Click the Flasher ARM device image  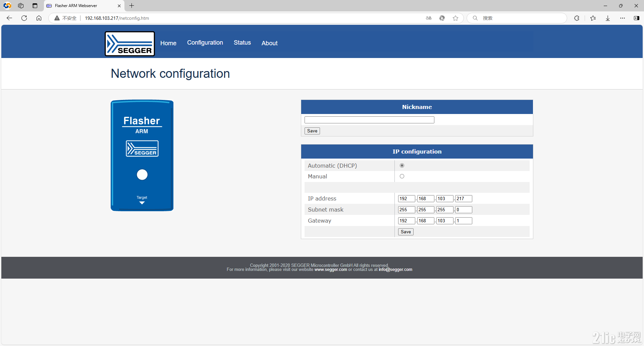pyautogui.click(x=142, y=156)
